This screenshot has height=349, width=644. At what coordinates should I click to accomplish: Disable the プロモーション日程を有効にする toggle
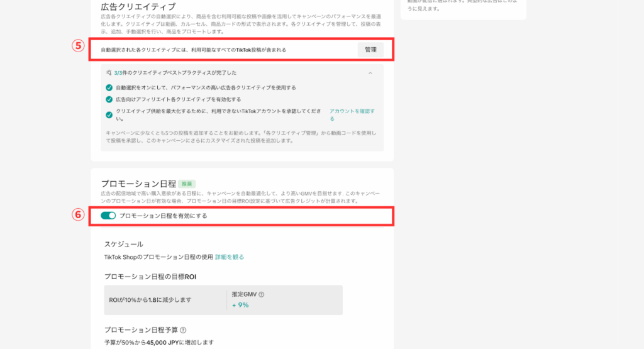coord(108,216)
